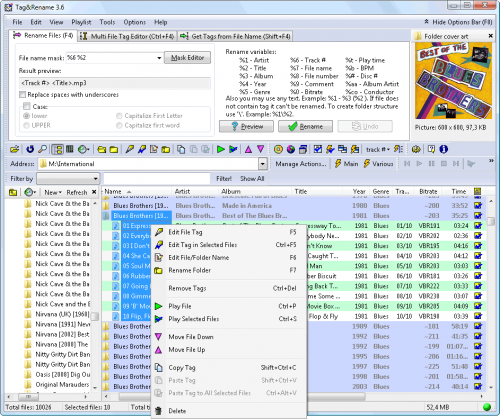Open the Filter by dropdown
Image resolution: width=500 pixels, height=419 pixels.
tap(95, 179)
